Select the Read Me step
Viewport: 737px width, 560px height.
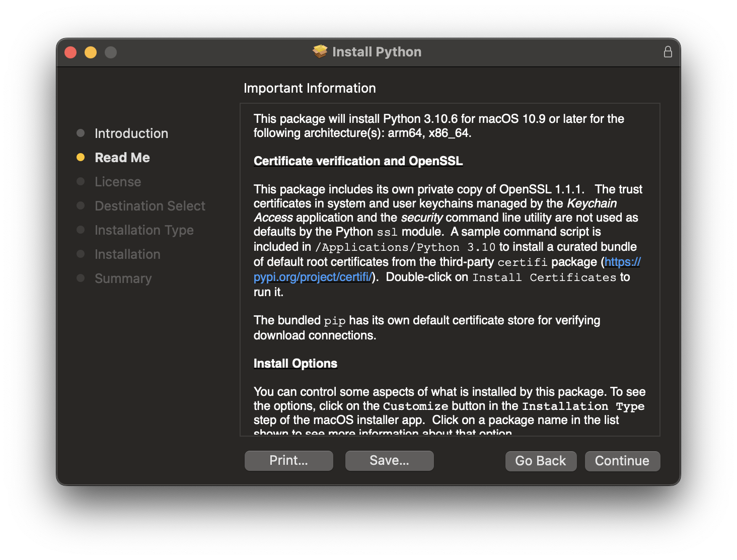[x=122, y=158]
